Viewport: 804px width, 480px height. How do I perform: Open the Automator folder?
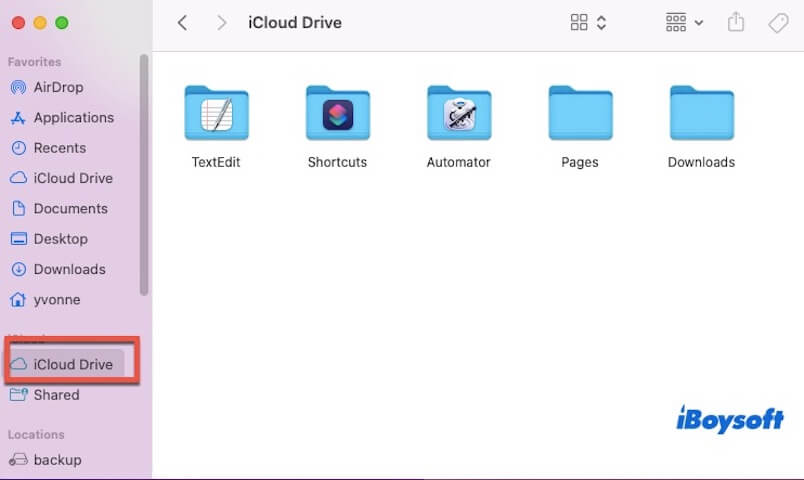point(458,113)
